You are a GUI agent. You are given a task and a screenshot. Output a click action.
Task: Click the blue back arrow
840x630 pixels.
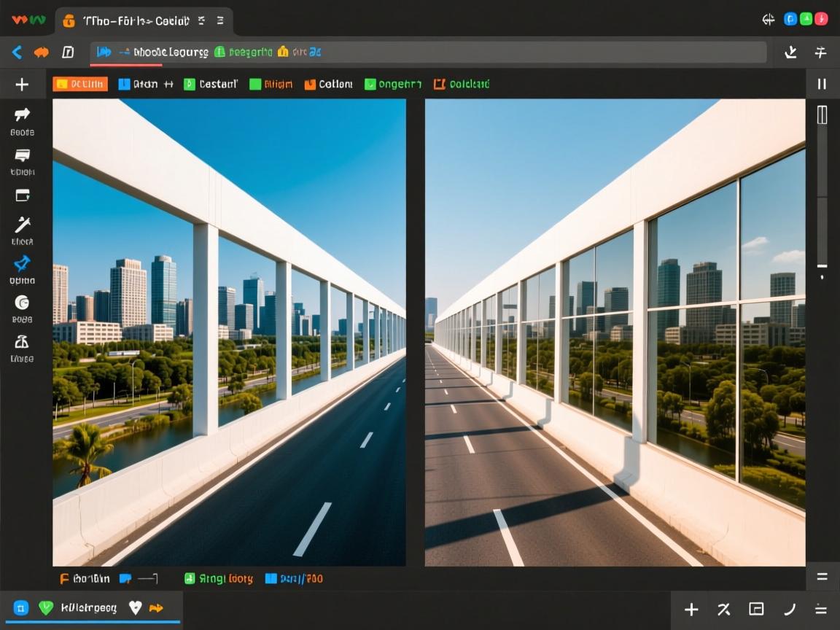17,52
